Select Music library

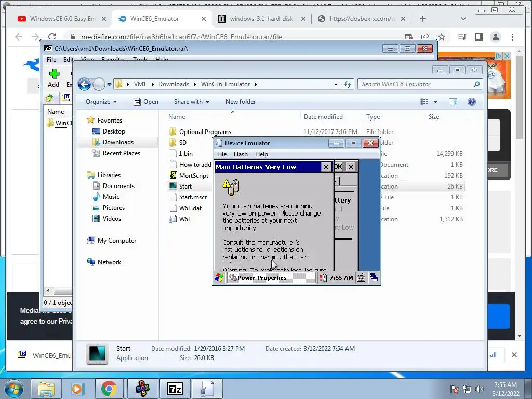tap(111, 197)
